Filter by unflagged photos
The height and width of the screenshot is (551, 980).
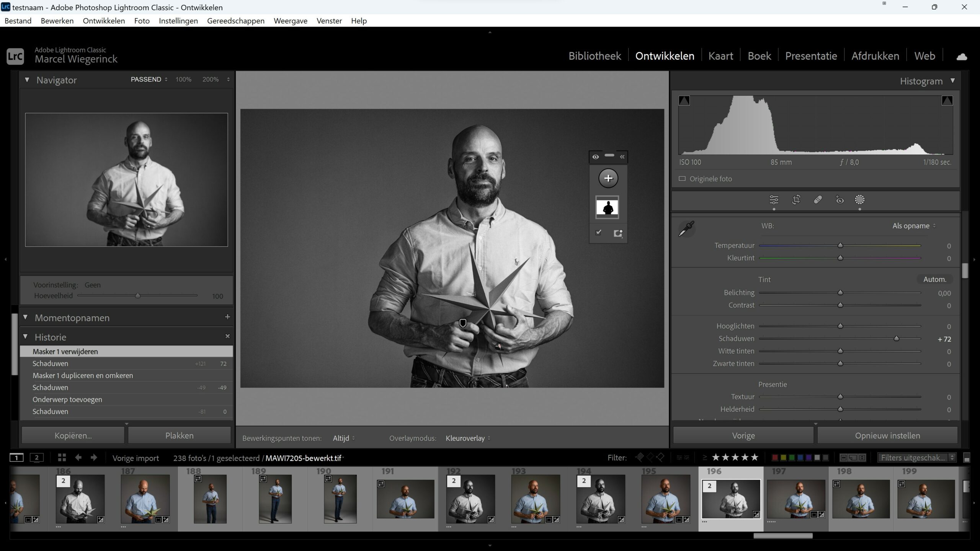pyautogui.click(x=650, y=457)
